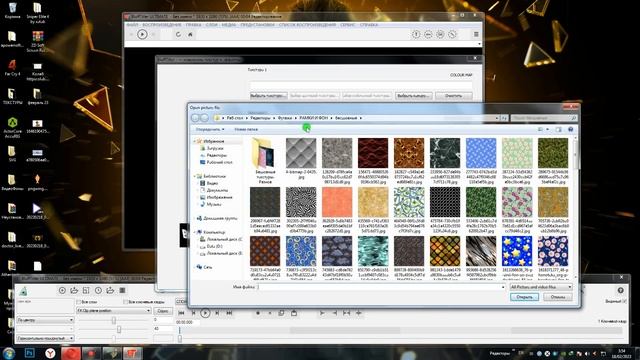Open the По центру dropdown
Image resolution: width=640 pixels, height=360 pixels.
(45, 320)
